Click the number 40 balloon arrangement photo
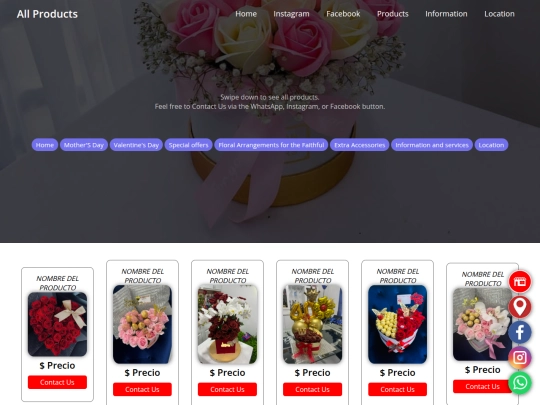Image resolution: width=540 pixels, height=405 pixels. [x=312, y=324]
